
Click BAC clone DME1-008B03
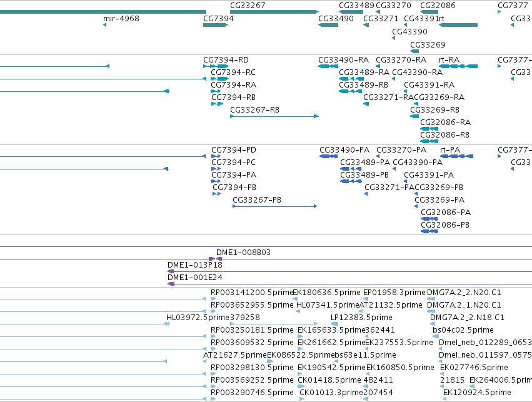point(243,253)
